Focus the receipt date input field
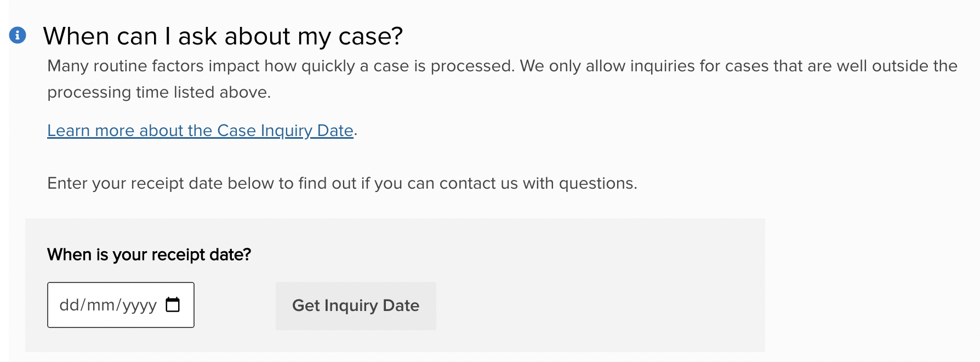The width and height of the screenshot is (980, 362). (x=121, y=305)
